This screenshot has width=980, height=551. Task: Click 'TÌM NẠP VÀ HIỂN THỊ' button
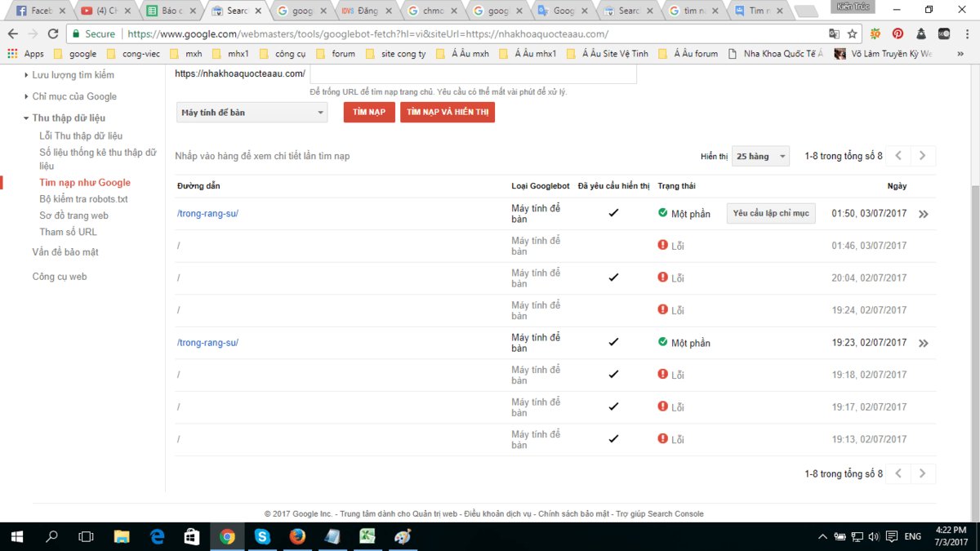(448, 112)
